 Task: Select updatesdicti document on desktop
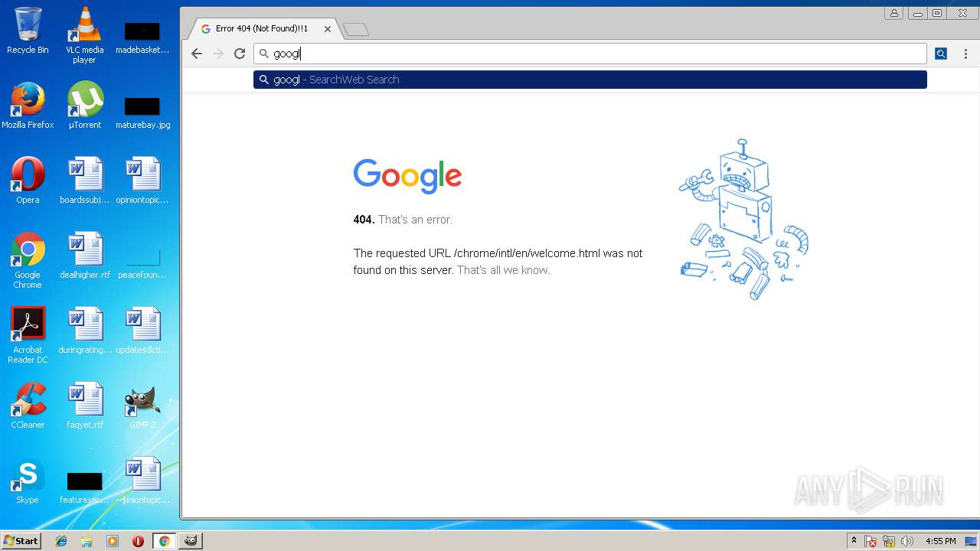(x=142, y=331)
